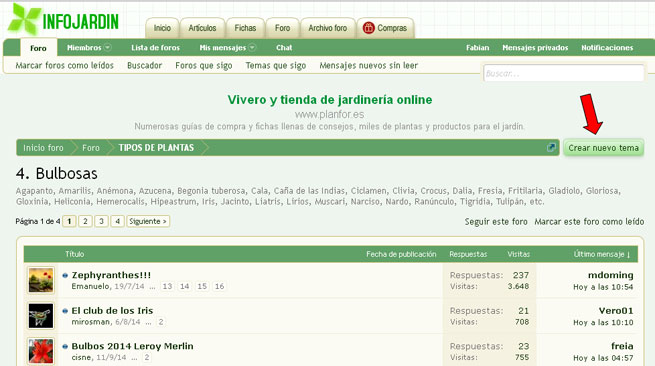Go to forum page 3
655x366 pixels.
[101, 221]
